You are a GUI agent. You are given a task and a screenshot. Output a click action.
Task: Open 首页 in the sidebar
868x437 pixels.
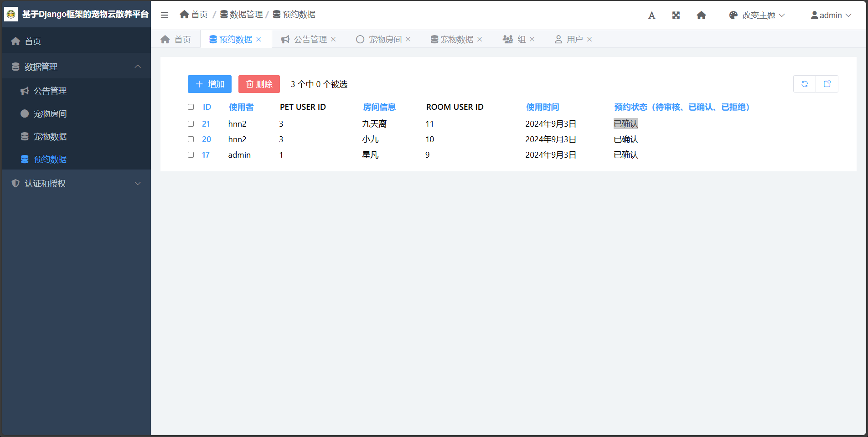tap(76, 41)
